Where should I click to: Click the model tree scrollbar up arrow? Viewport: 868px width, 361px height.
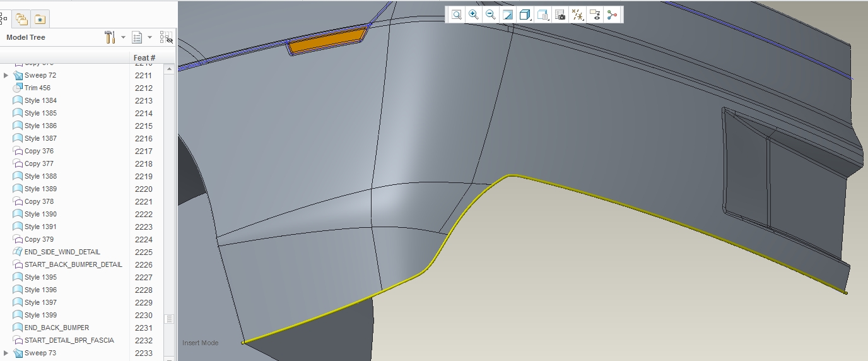(169, 69)
